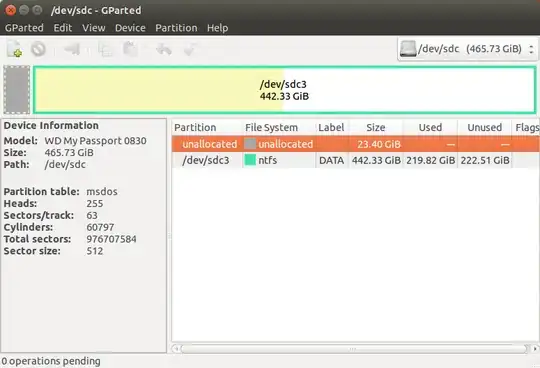Click the Apply all operations icon
Screen dimensions: 540x368
pyautogui.click(x=190, y=49)
